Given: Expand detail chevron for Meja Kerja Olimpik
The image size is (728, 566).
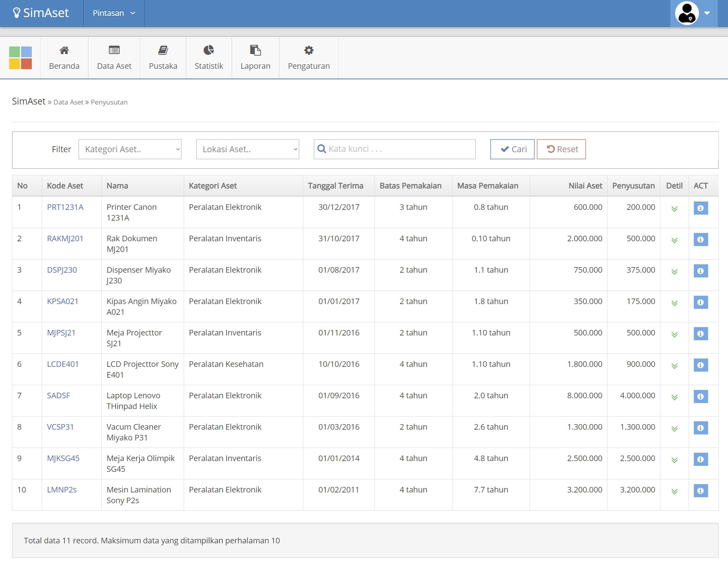Looking at the screenshot, I should tap(674, 460).
